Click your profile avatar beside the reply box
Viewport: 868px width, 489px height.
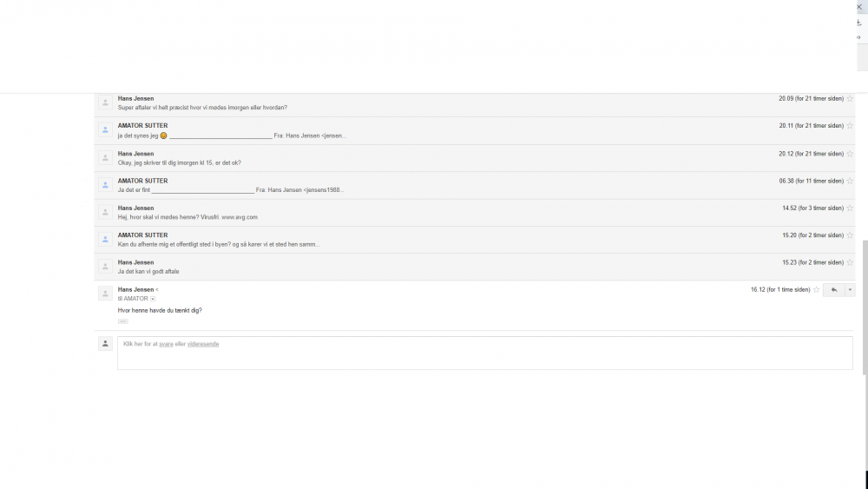105,344
